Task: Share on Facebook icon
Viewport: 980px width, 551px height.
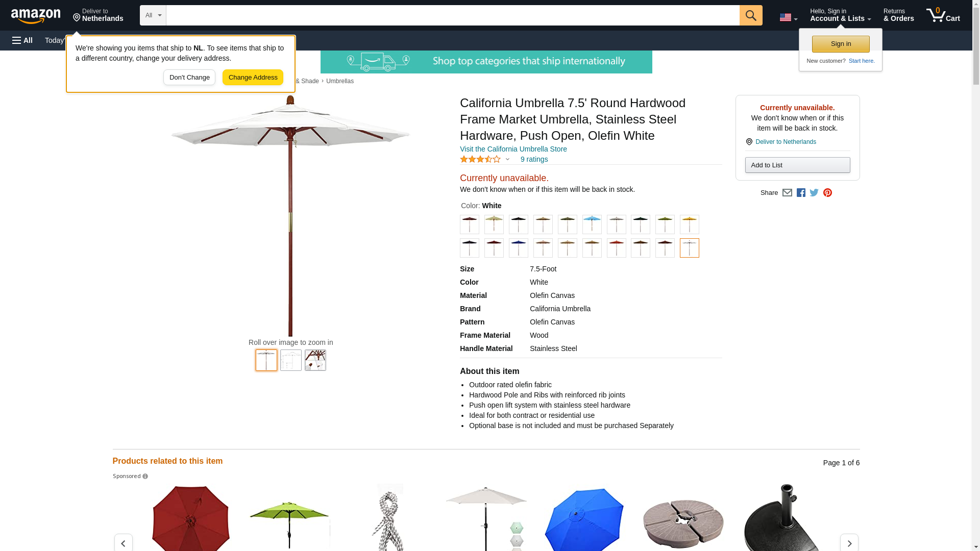Action: click(x=801, y=193)
